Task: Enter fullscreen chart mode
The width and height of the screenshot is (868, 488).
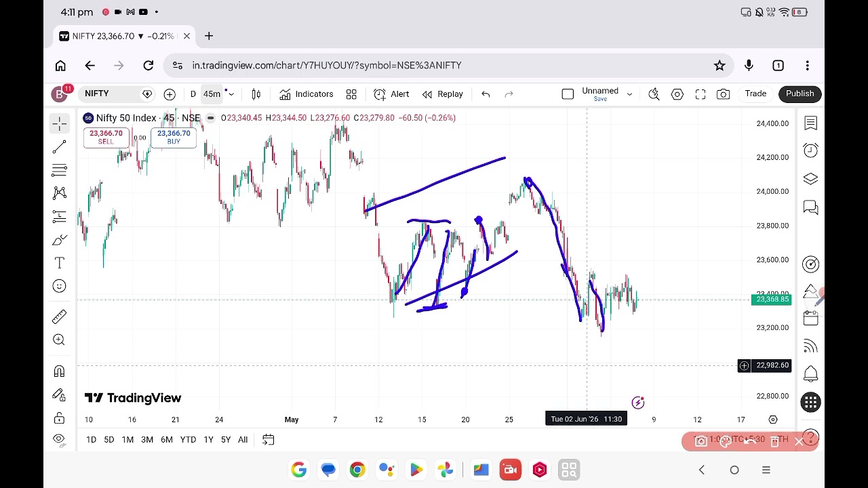Action: 700,94
